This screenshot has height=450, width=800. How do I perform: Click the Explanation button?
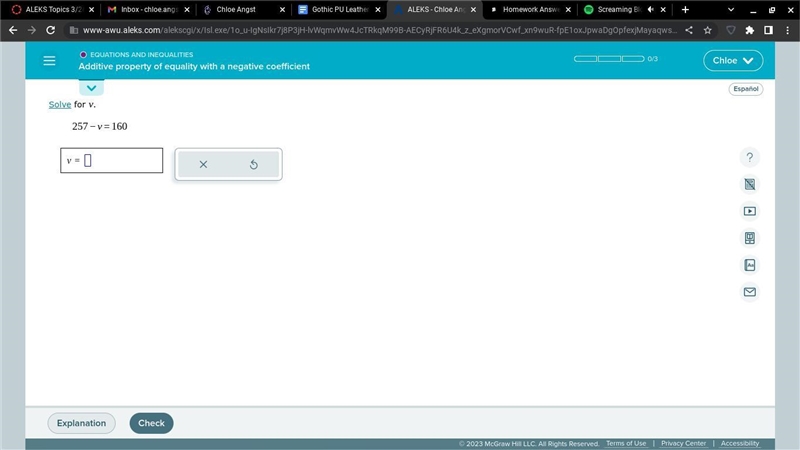(82, 423)
